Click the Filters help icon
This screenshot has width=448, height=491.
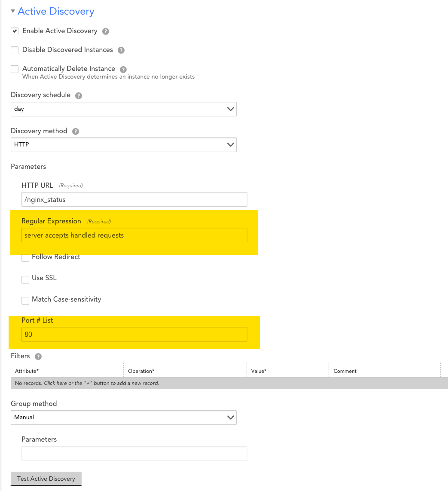point(38,357)
